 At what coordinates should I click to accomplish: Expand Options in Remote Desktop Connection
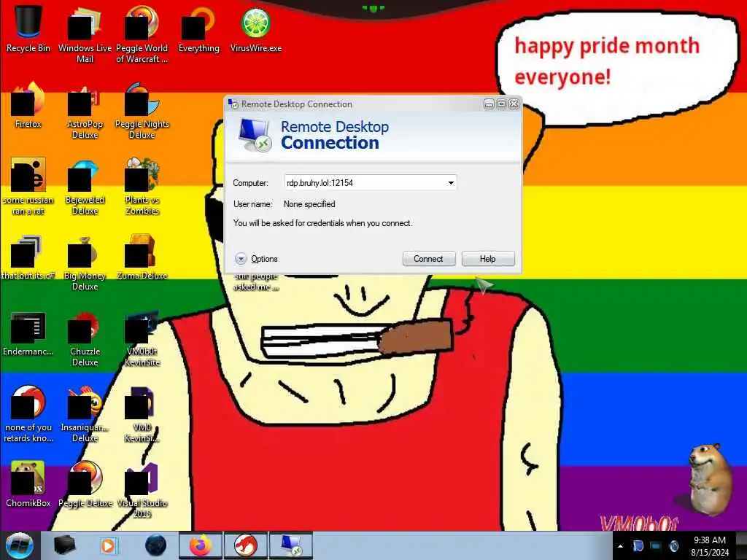click(256, 259)
